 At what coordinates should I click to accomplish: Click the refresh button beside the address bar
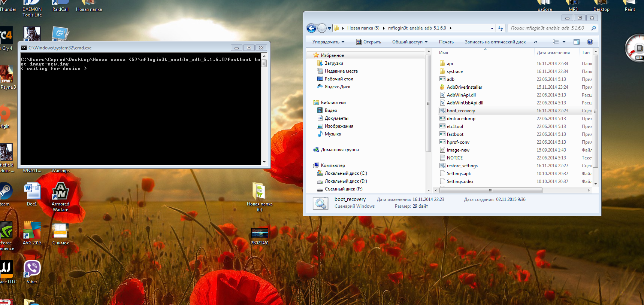tap(501, 28)
